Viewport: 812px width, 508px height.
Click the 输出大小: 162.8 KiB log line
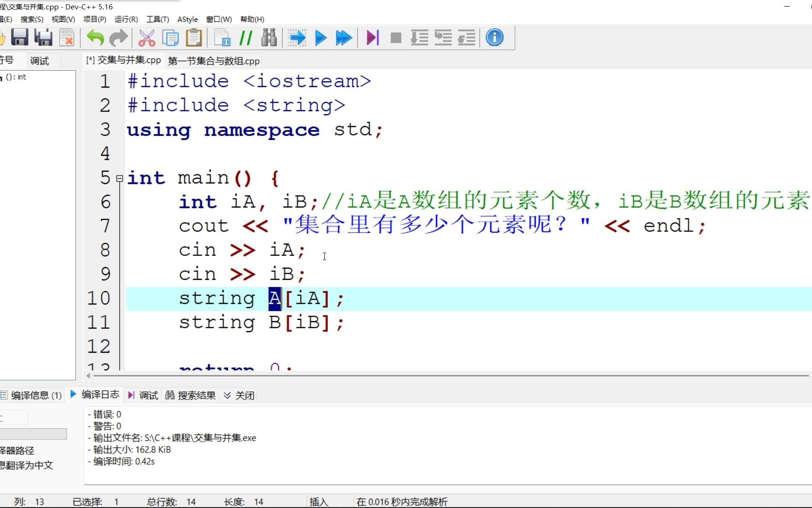click(x=129, y=450)
